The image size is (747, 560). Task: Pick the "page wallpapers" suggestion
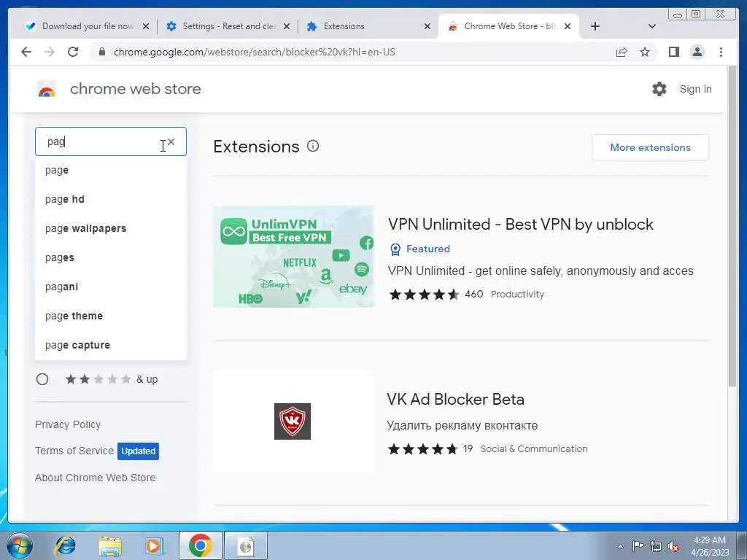click(111, 228)
